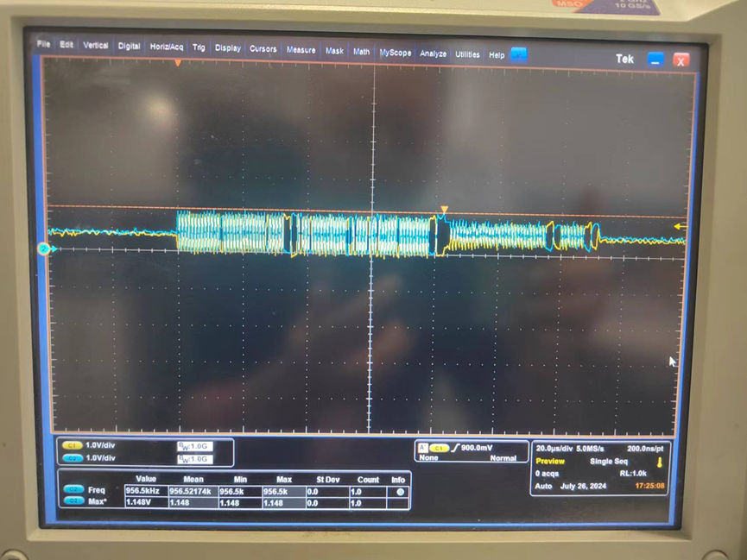The width and height of the screenshot is (747, 560).
Task: Click the Mean column header
Action: pyautogui.click(x=193, y=479)
